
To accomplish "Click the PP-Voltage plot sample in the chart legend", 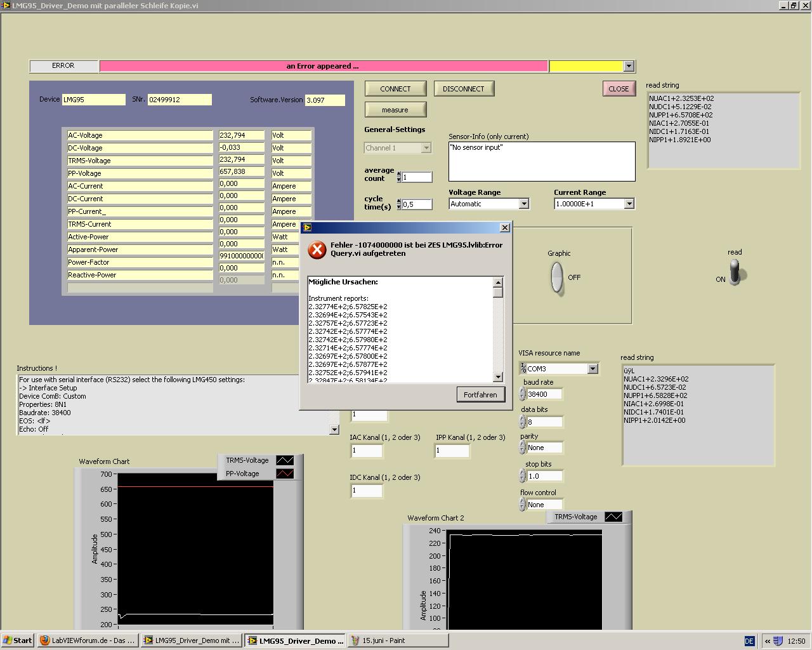I will click(285, 474).
